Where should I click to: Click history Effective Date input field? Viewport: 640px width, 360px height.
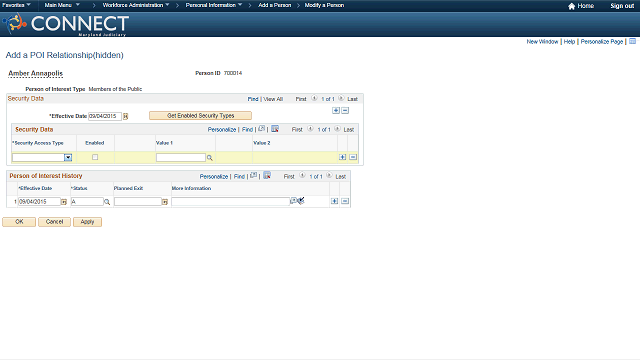[39, 202]
